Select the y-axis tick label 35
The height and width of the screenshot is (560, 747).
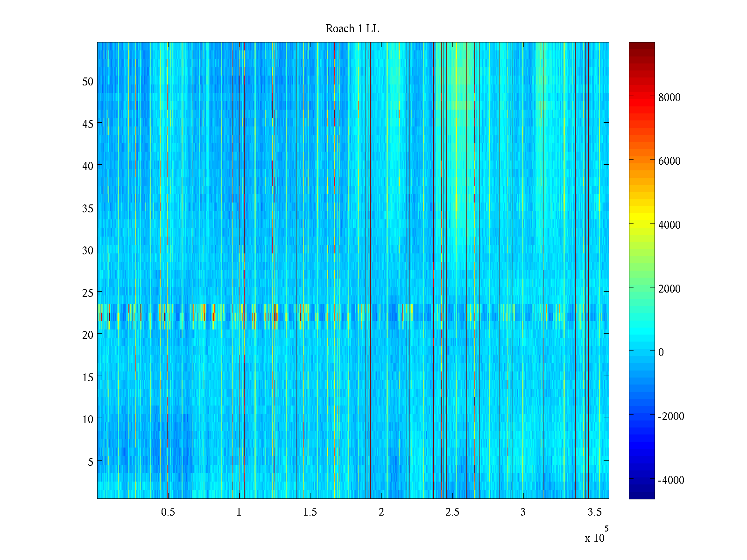click(88, 208)
